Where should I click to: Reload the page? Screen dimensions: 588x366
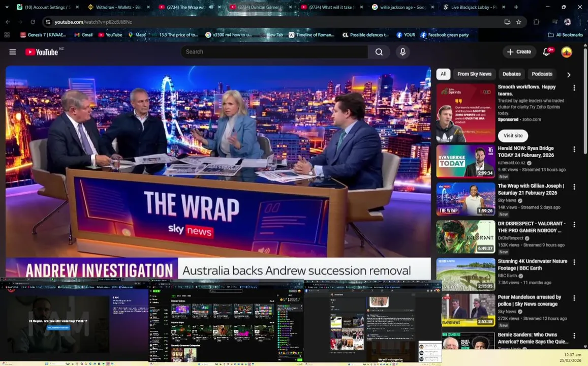click(33, 22)
